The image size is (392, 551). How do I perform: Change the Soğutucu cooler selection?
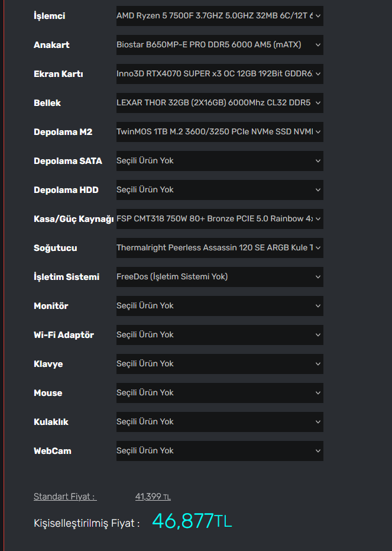219,248
